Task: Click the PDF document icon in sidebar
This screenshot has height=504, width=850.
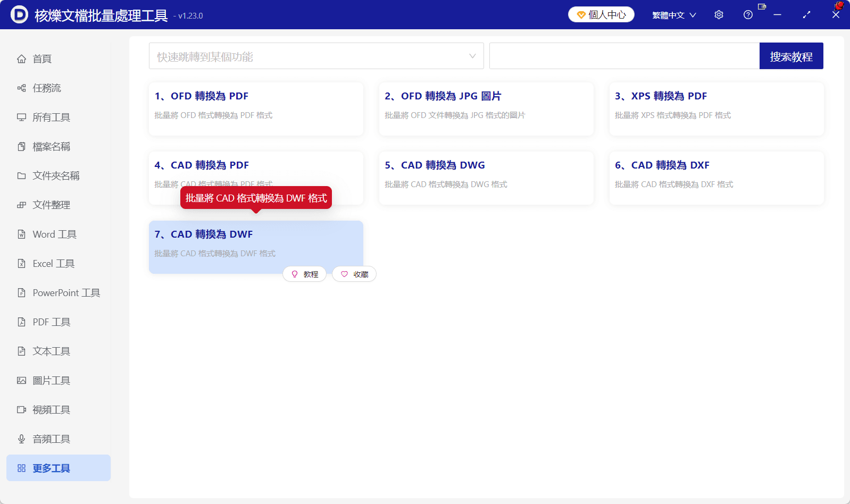Action: [21, 322]
